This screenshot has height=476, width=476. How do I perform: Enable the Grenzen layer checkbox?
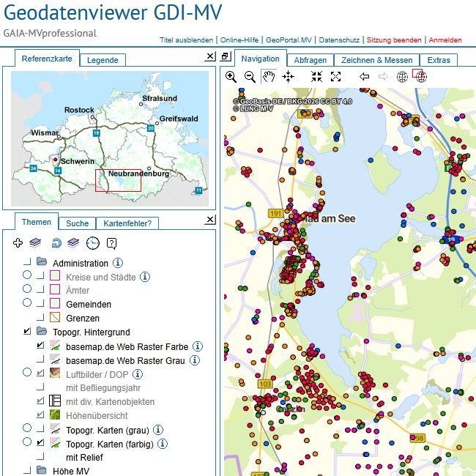40,317
